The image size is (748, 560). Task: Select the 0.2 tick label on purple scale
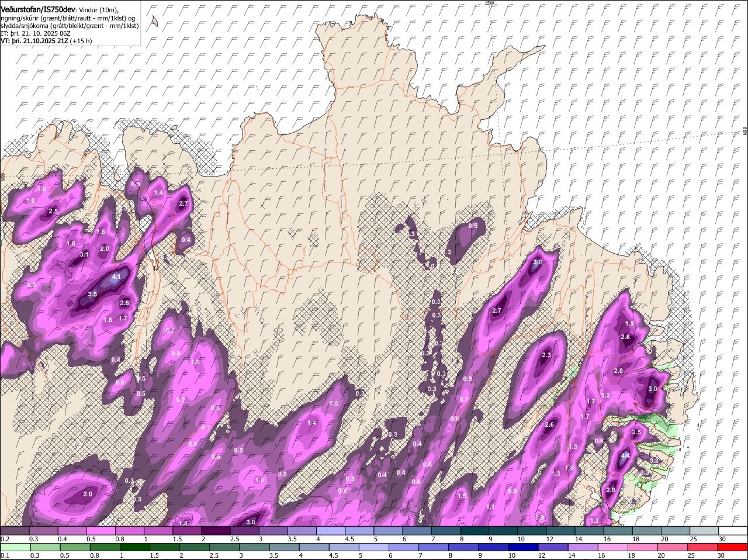(5, 539)
